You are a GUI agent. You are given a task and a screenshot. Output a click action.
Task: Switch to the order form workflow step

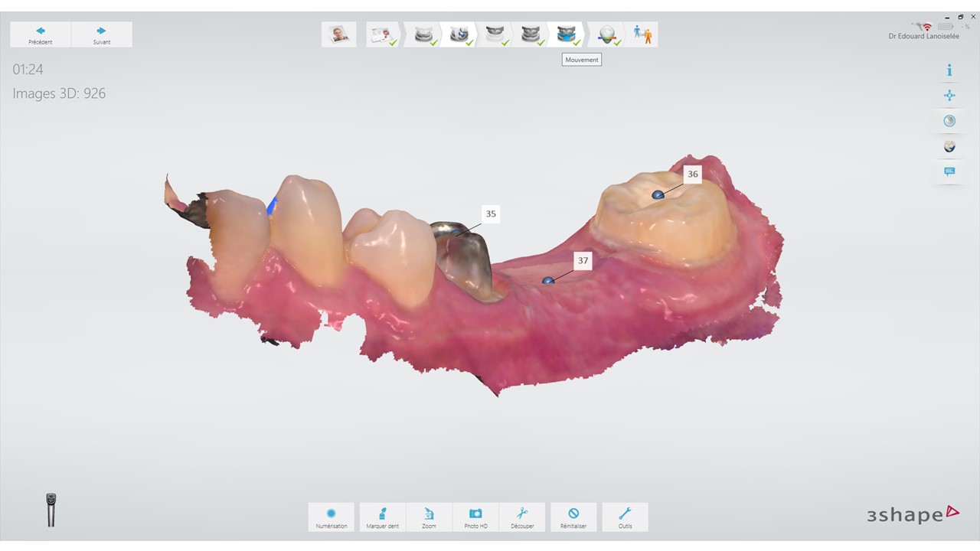point(383,34)
